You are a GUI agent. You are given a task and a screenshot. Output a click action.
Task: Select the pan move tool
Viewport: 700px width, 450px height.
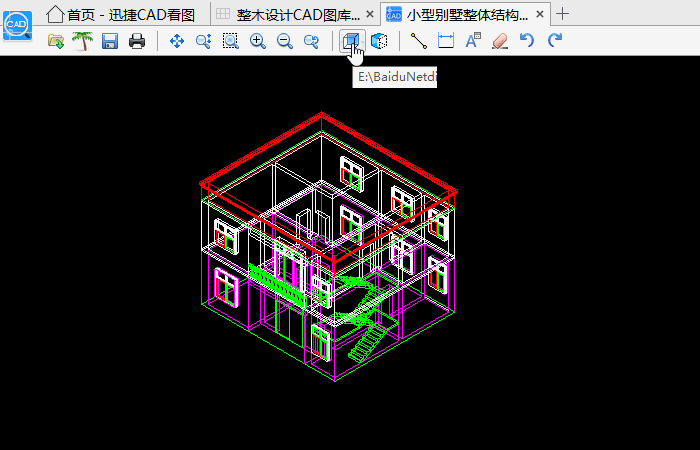177,41
